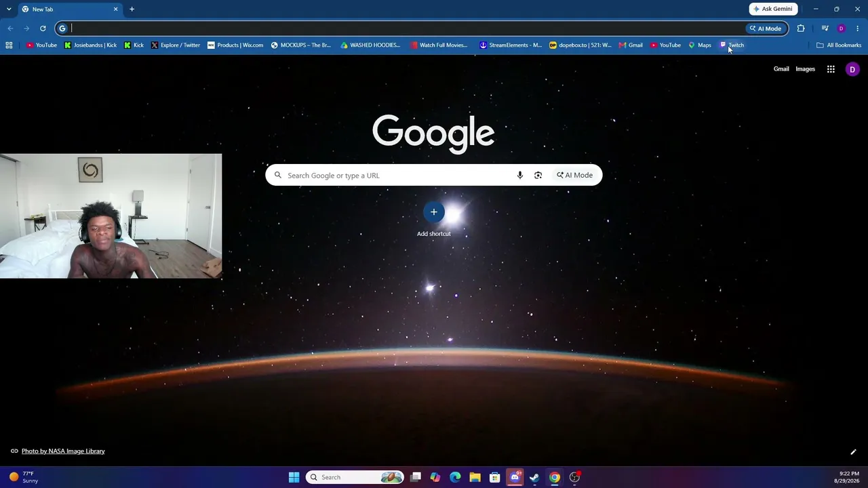
Task: Open the Chrome three-dot menu
Action: click(x=858, y=28)
